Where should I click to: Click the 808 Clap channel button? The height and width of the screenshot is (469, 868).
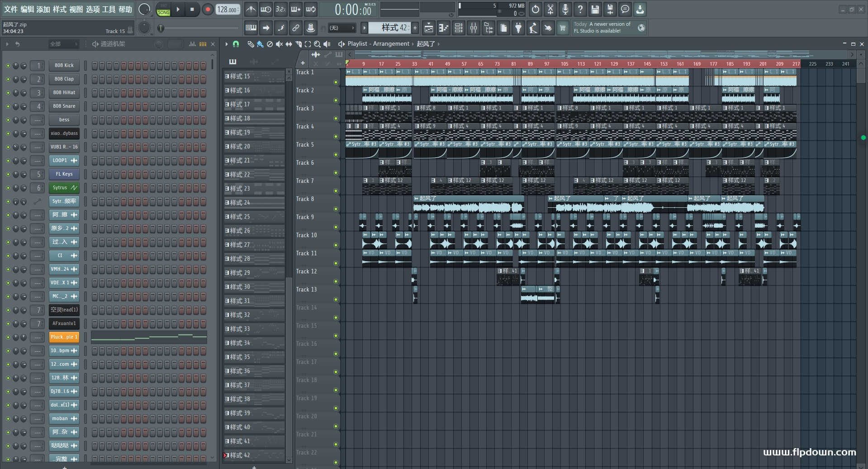[64, 79]
